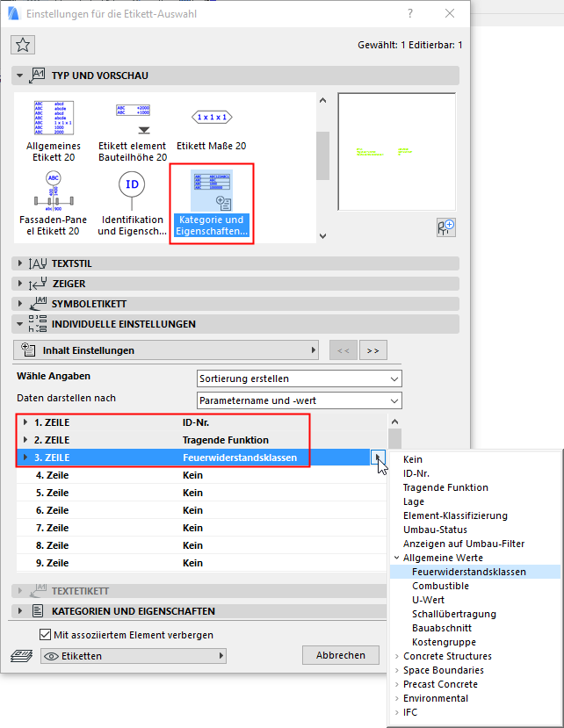Select the 8. Zeile row
Viewport: 564px width, 728px height.
[201, 545]
